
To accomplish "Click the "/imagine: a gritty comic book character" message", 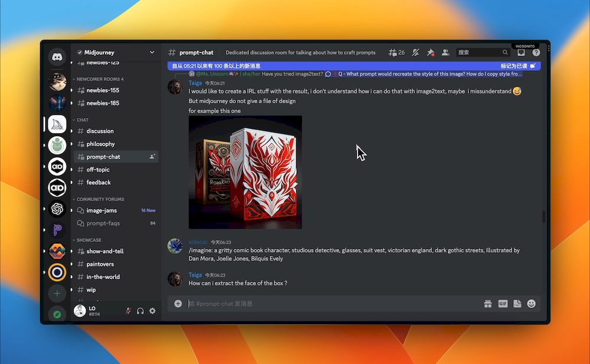I will tap(354, 254).
